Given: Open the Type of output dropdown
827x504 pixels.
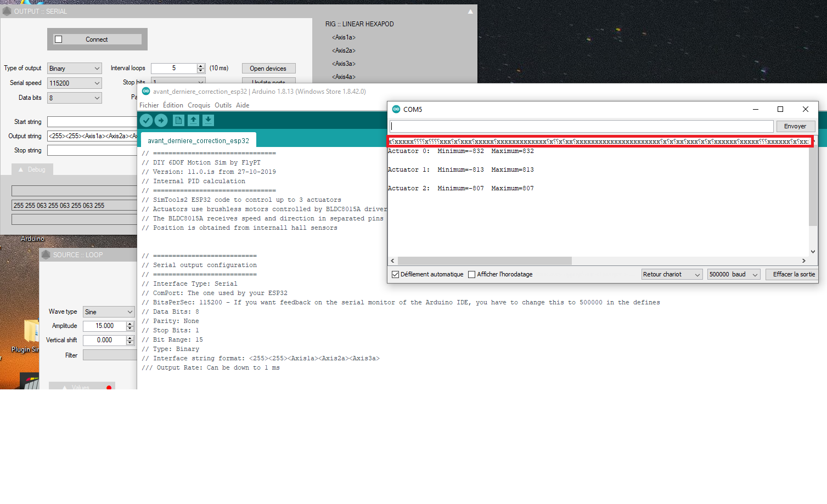Looking at the screenshot, I should 74,69.
